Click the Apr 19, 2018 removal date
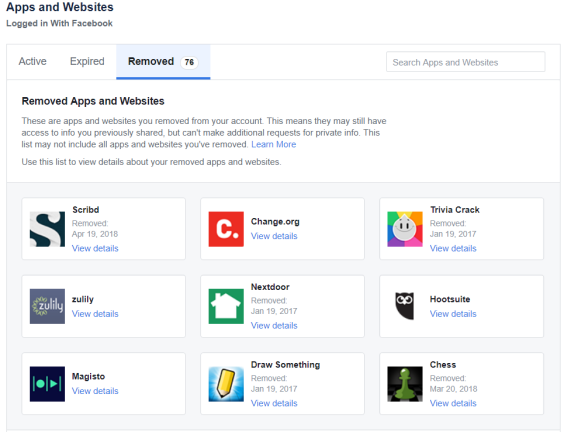This screenshot has width=564, height=432. [95, 234]
